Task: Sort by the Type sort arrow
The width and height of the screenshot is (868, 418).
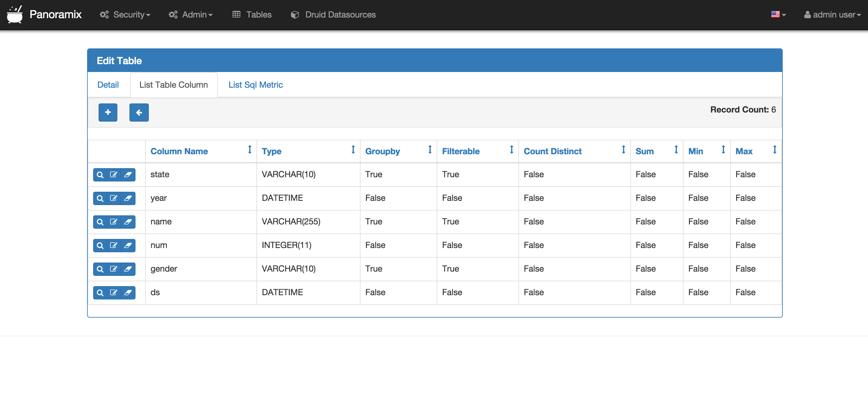Action: pyautogui.click(x=353, y=149)
